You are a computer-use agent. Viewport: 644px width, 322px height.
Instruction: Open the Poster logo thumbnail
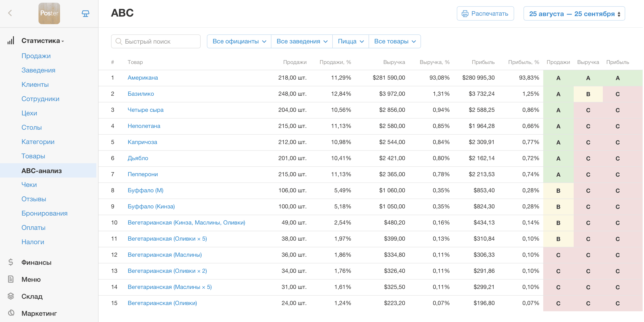pyautogui.click(x=49, y=13)
